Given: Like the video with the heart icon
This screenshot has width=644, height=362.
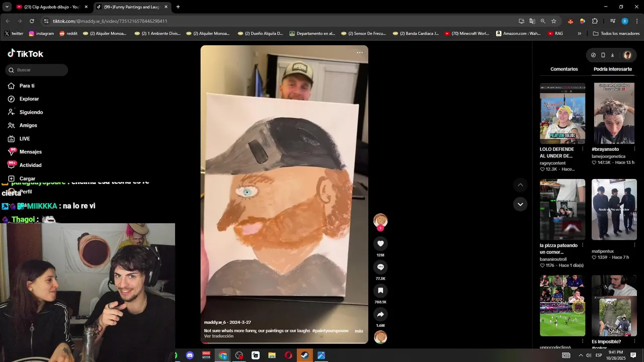Looking at the screenshot, I should tap(380, 243).
